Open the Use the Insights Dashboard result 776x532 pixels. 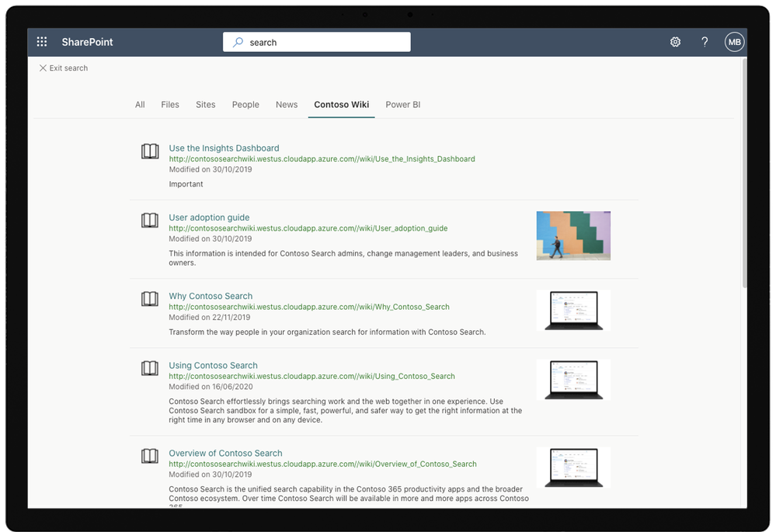pos(224,148)
